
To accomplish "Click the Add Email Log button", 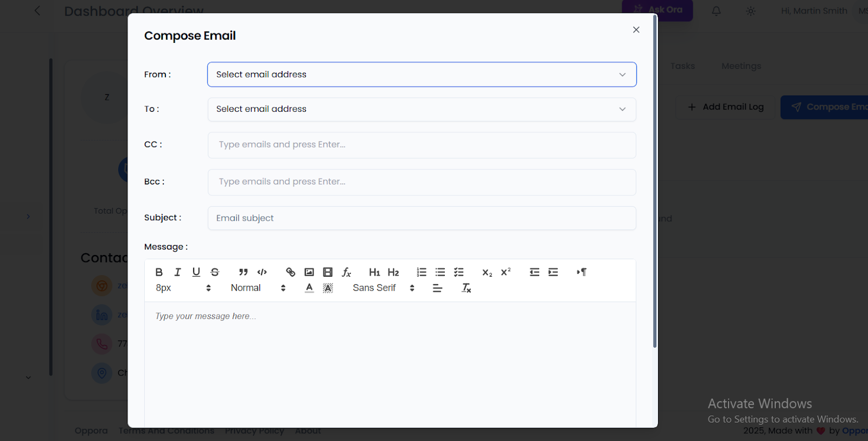I will coord(725,107).
